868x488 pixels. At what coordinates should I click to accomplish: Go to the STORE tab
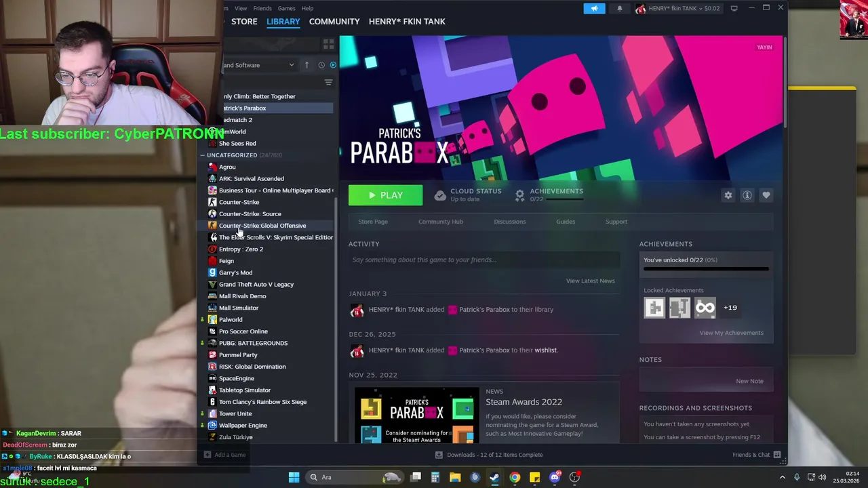pos(244,22)
